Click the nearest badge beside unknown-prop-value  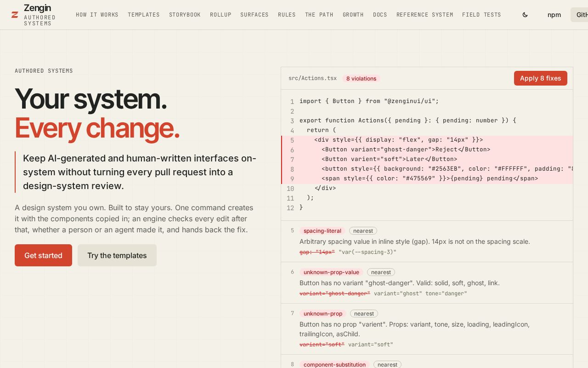point(381,272)
